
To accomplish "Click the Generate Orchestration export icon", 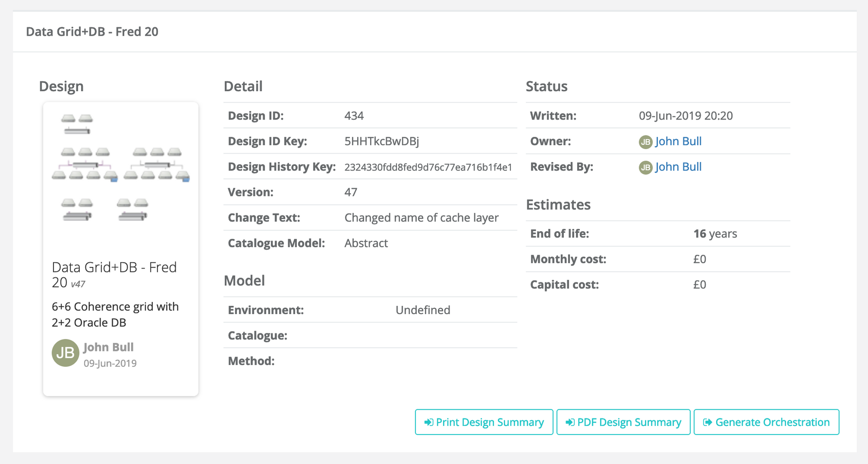I will (707, 422).
